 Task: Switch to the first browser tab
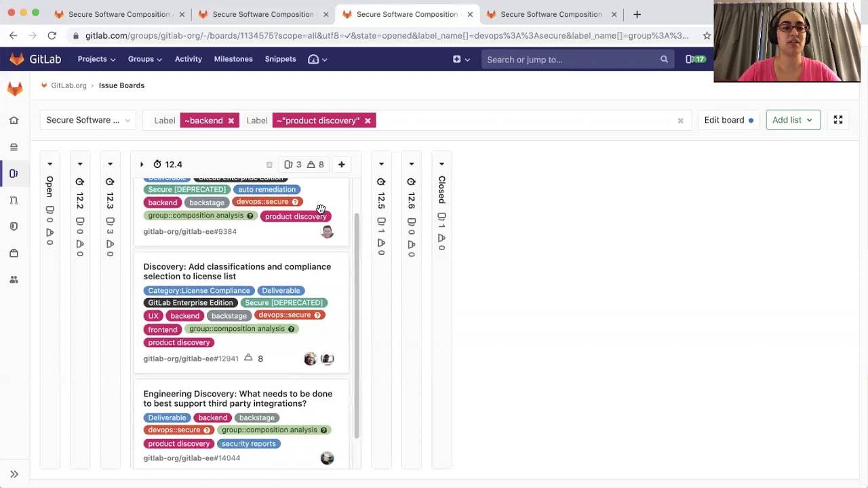pos(119,14)
